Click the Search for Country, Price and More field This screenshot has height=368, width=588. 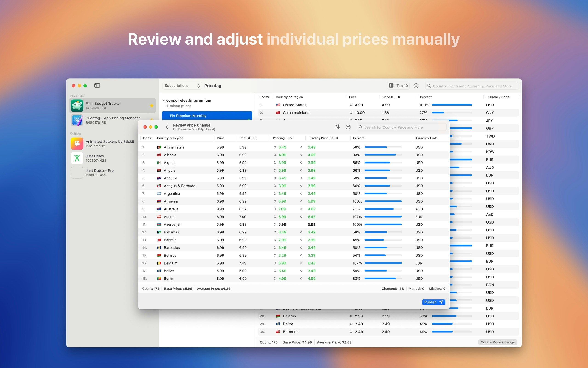tap(401, 127)
